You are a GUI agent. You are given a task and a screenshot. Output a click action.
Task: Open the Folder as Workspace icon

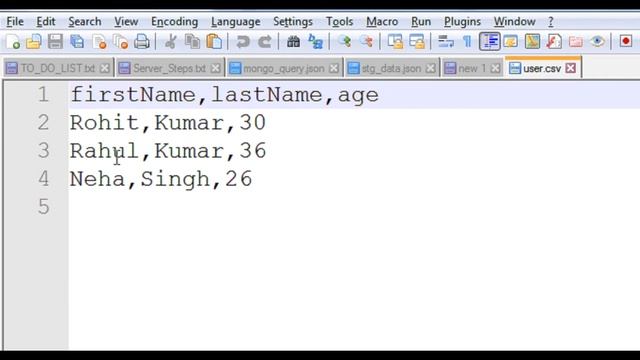[576, 42]
